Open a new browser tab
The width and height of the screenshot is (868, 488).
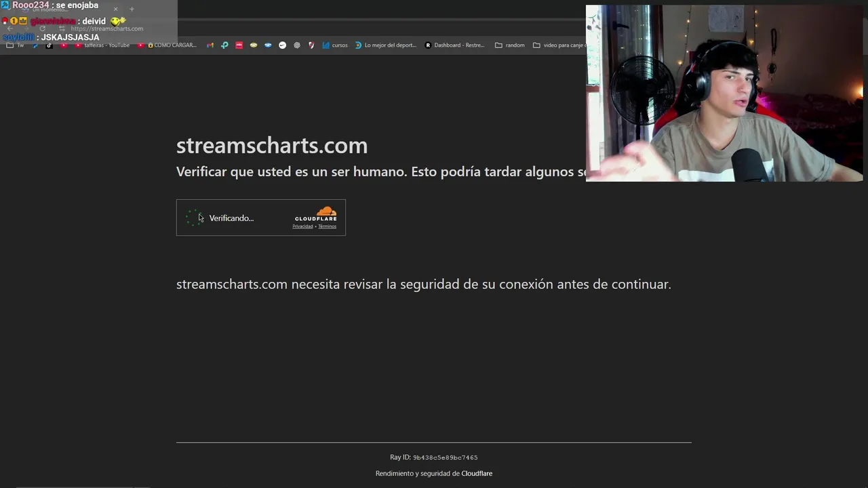[x=132, y=9]
